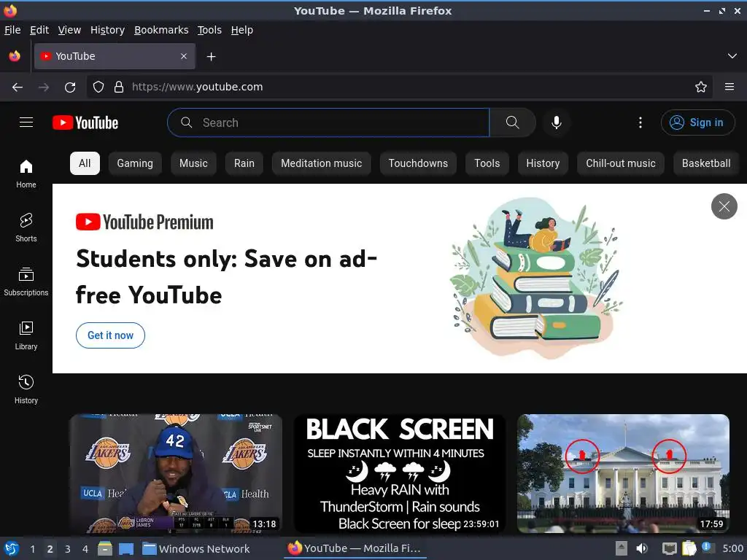This screenshot has height=560, width=747.
Task: Go back with Firefox back arrow
Action: tap(18, 87)
